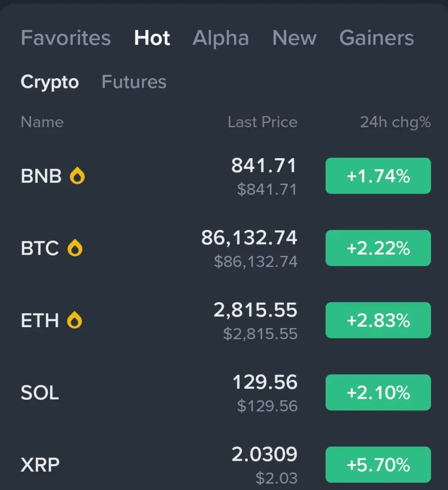The image size is (448, 490).
Task: Open the Alpha tab
Action: [x=221, y=38]
